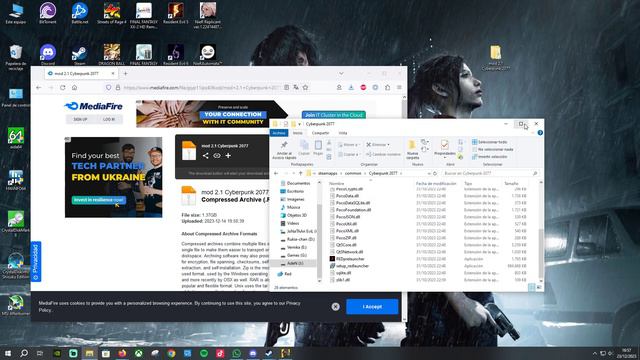Click Cambiar nombre in Explorer ribbon

[383, 154]
